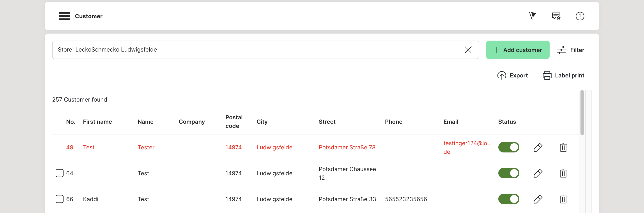This screenshot has height=213, width=644.
Task: Select the checkbox for customer 66
Action: [60, 199]
